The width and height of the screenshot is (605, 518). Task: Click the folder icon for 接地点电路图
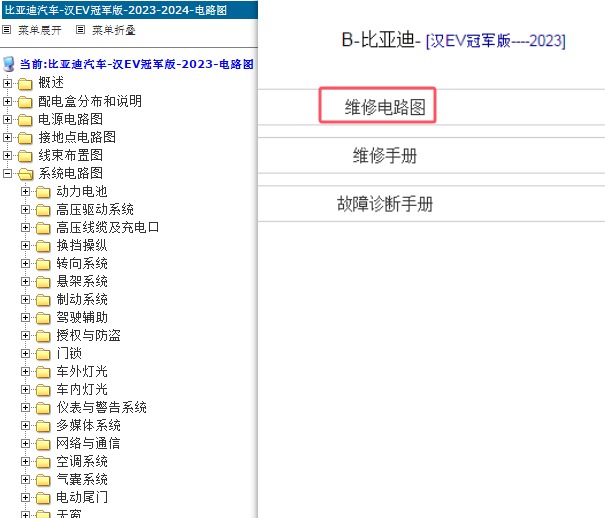point(25,137)
